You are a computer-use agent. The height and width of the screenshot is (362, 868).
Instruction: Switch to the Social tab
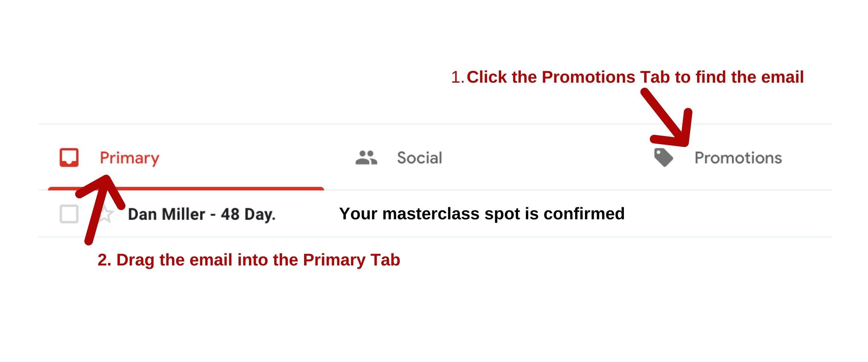pos(419,158)
